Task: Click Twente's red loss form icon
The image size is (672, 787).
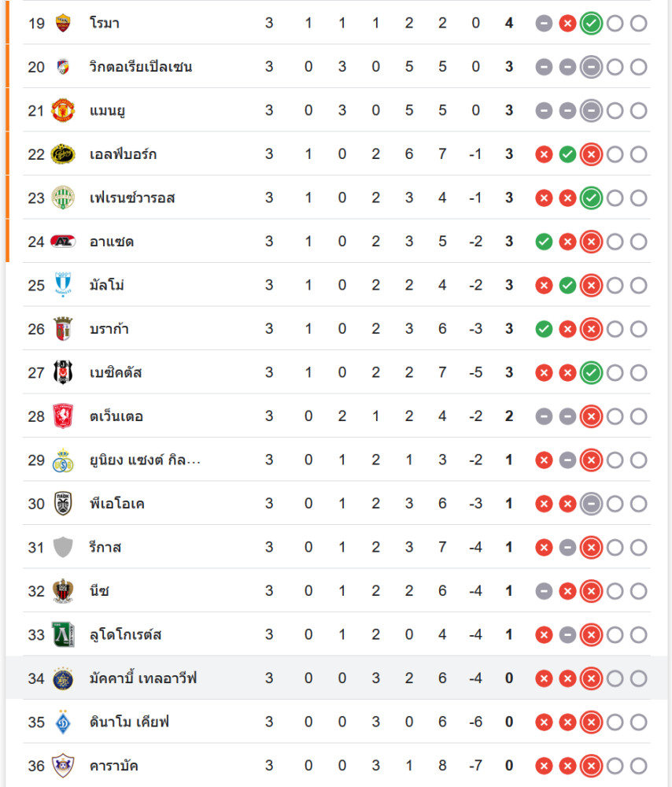Action: click(591, 416)
